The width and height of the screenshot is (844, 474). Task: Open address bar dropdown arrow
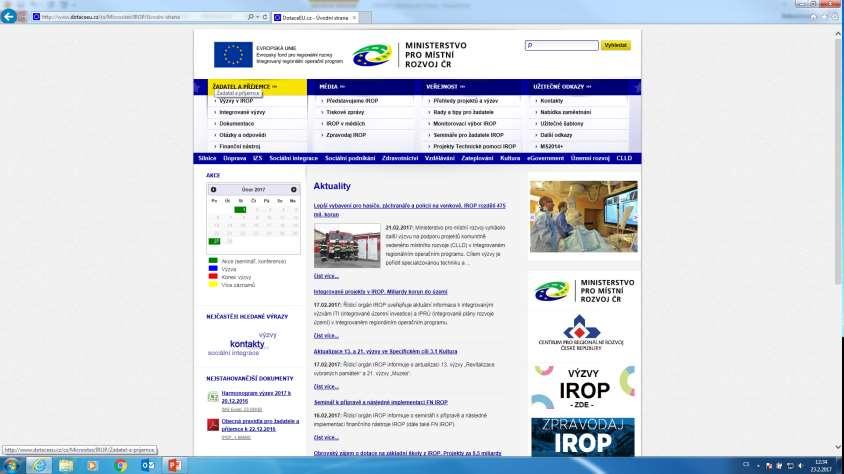(x=258, y=17)
